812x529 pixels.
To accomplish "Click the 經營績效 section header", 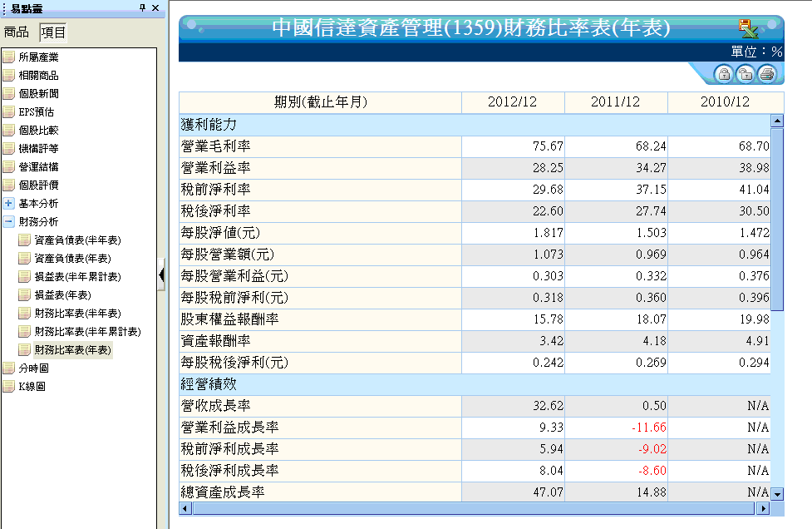I will click(x=209, y=384).
